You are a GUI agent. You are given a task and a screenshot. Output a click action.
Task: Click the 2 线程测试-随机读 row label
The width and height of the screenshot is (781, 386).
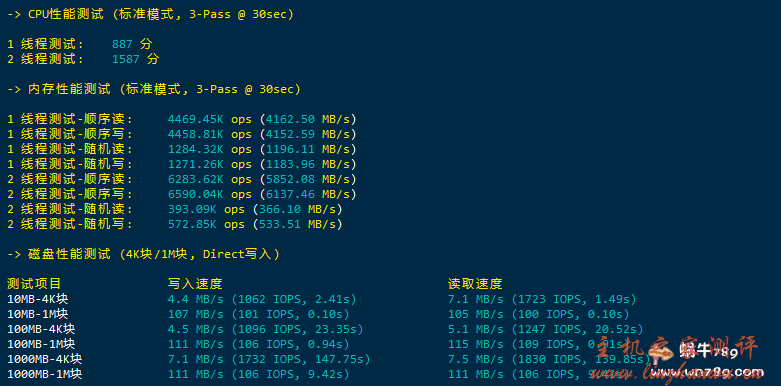click(x=70, y=209)
